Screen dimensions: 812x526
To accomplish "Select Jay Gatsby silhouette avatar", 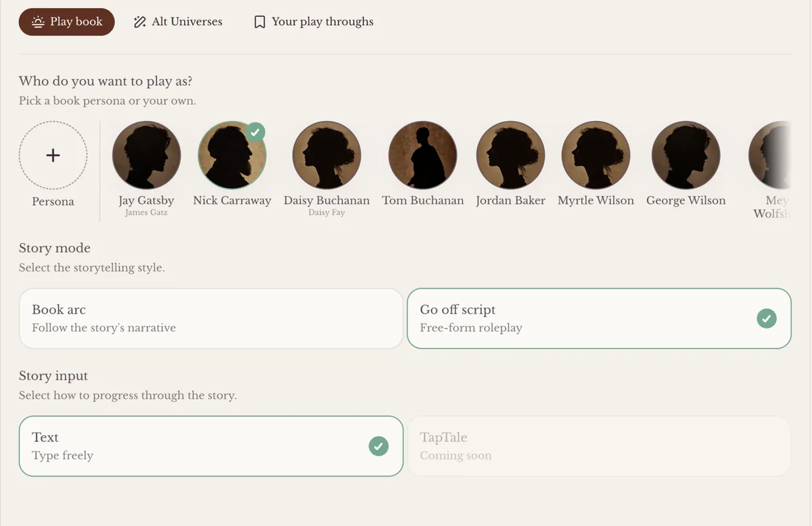I will (146, 156).
